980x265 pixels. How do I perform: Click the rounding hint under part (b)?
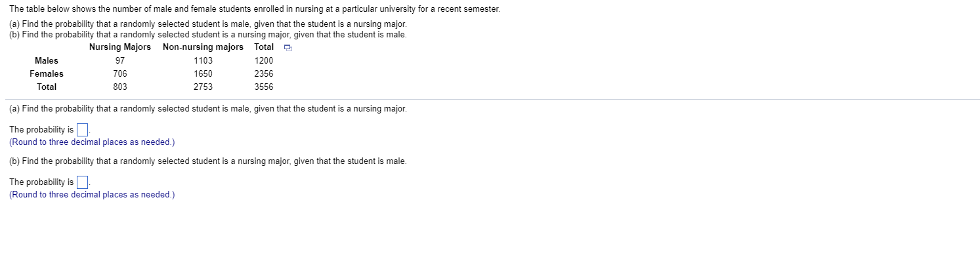click(x=92, y=194)
